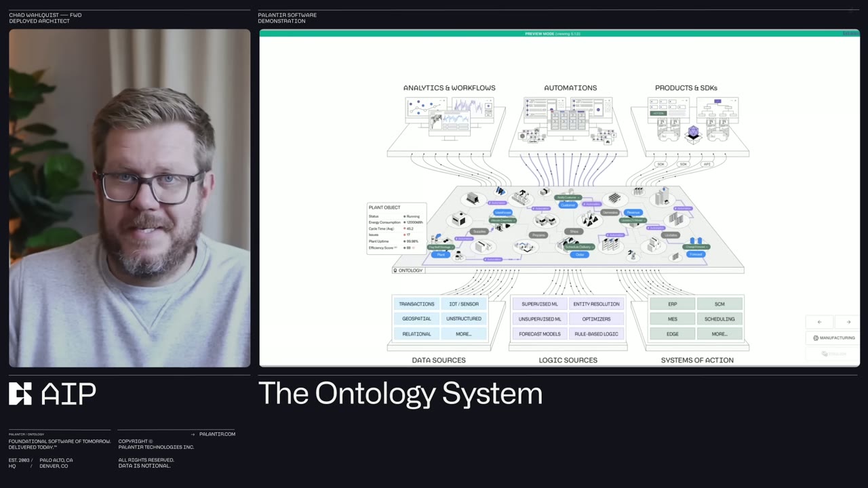868x488 pixels.
Task: Switch to the MANUFACTURING tab
Action: (835, 338)
